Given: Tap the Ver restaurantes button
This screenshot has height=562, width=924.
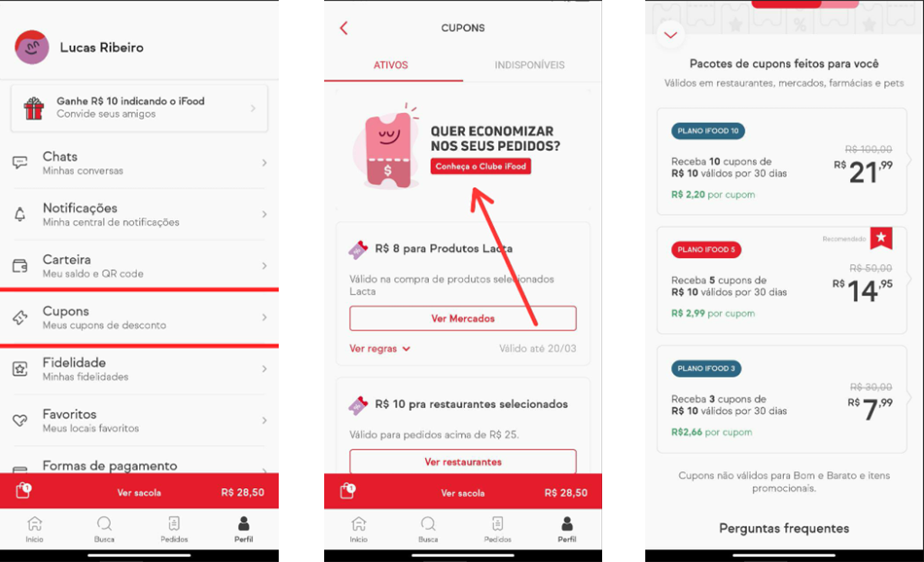Looking at the screenshot, I should (x=463, y=462).
